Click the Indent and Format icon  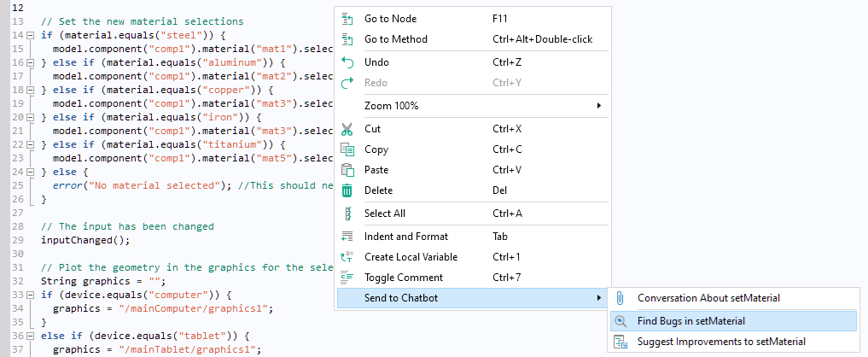click(347, 237)
